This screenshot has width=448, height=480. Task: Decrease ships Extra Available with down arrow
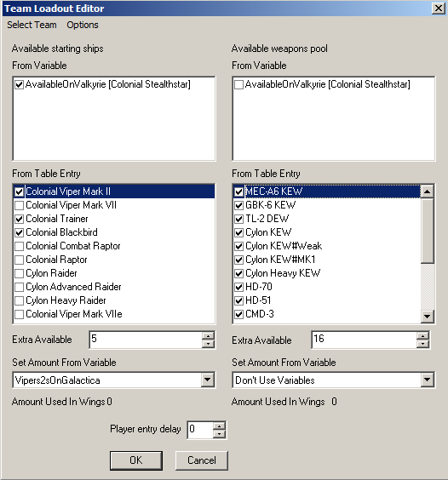(x=208, y=344)
